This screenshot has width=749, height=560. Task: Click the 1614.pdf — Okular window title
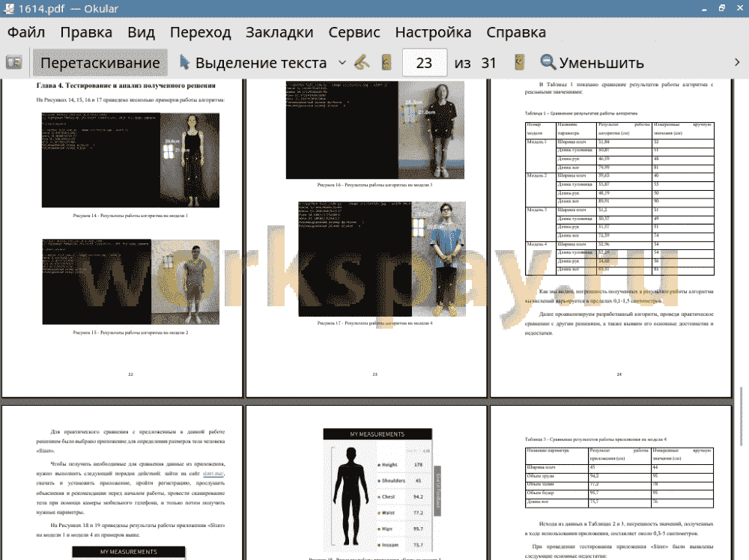pos(67,8)
